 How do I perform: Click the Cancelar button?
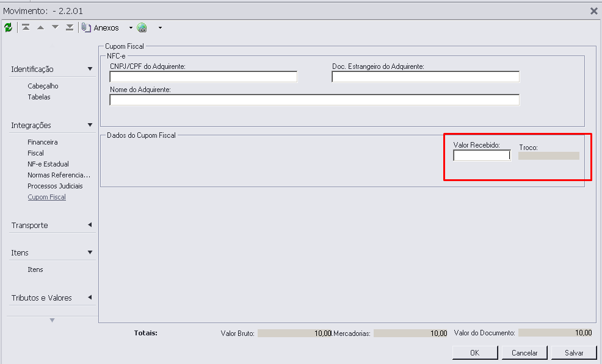(524, 352)
